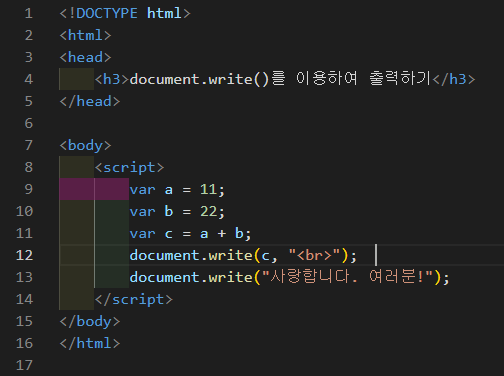The width and height of the screenshot is (504, 376).
Task: Click the closing </html> tag
Action: [90, 343]
